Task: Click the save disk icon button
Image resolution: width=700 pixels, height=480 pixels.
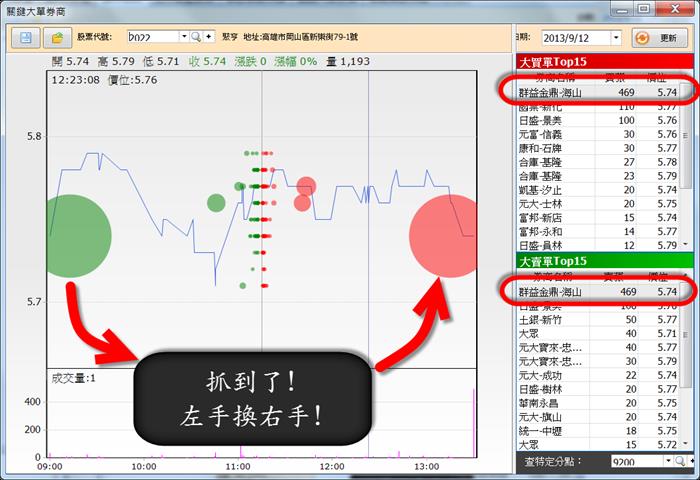Action: [25, 38]
